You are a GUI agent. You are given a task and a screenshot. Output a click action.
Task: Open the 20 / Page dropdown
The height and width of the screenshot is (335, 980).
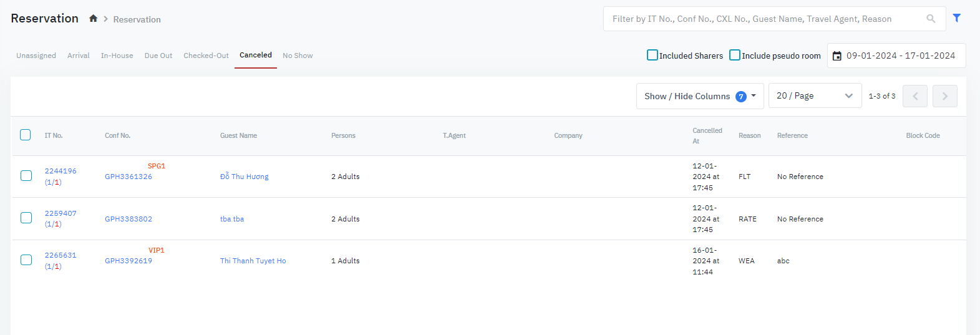coord(815,95)
